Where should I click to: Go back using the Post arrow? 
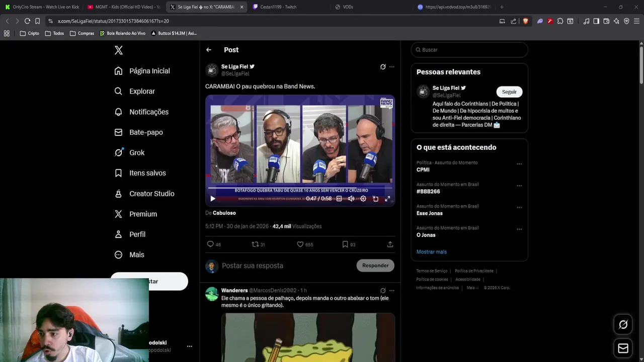point(208,50)
